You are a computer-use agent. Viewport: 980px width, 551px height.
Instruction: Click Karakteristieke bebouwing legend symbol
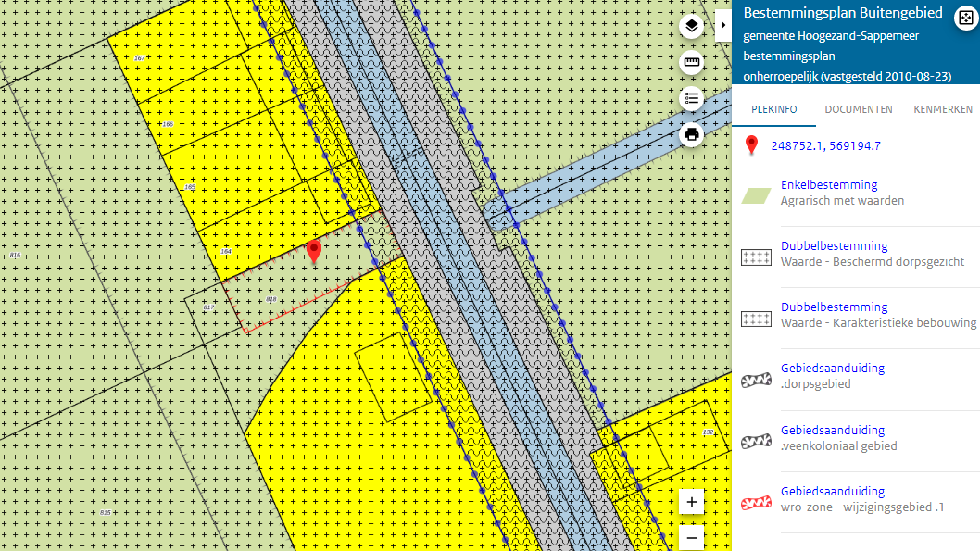[x=756, y=319]
